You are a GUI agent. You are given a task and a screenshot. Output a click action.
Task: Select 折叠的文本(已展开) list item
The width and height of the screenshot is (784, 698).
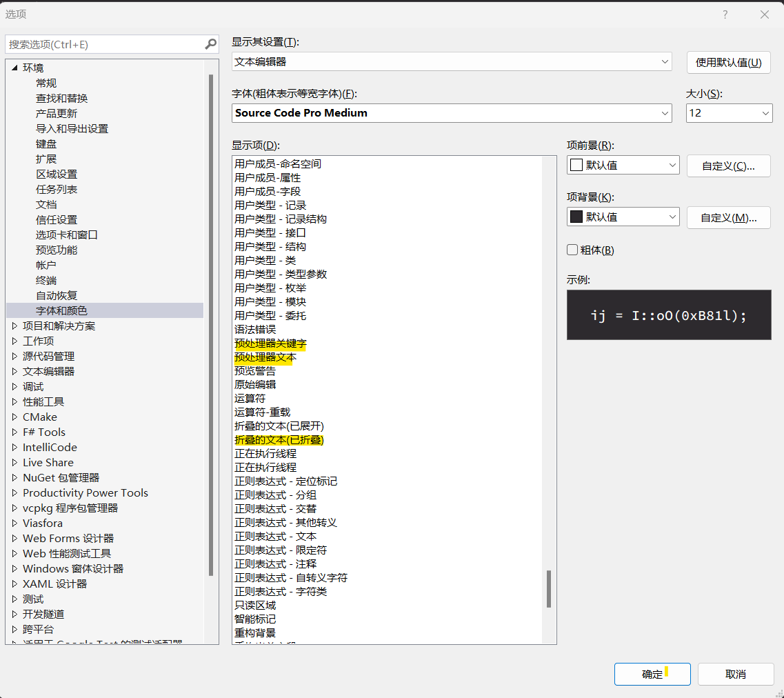(279, 426)
